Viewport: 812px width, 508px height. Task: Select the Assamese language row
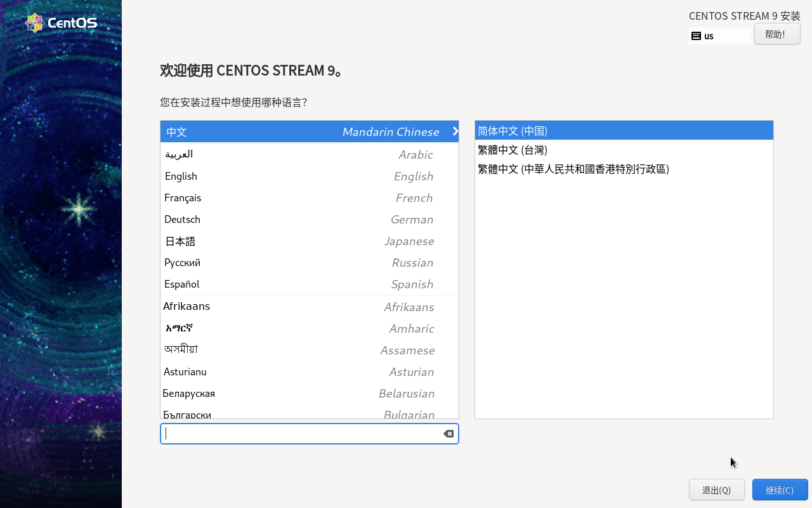310,350
